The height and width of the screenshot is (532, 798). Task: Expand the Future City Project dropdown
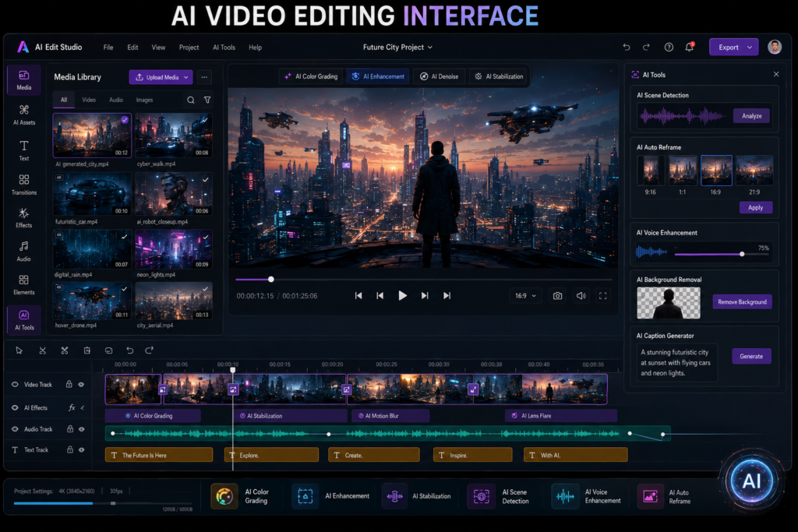[397, 48]
